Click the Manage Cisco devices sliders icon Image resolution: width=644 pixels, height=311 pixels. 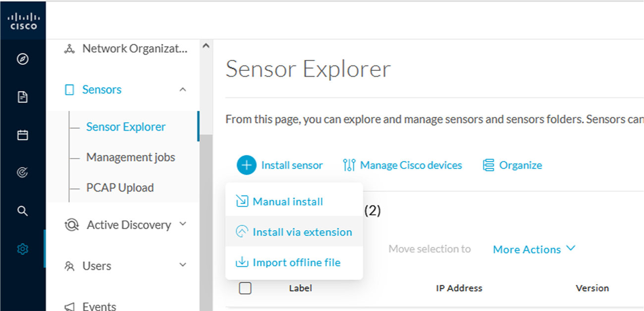[348, 165]
